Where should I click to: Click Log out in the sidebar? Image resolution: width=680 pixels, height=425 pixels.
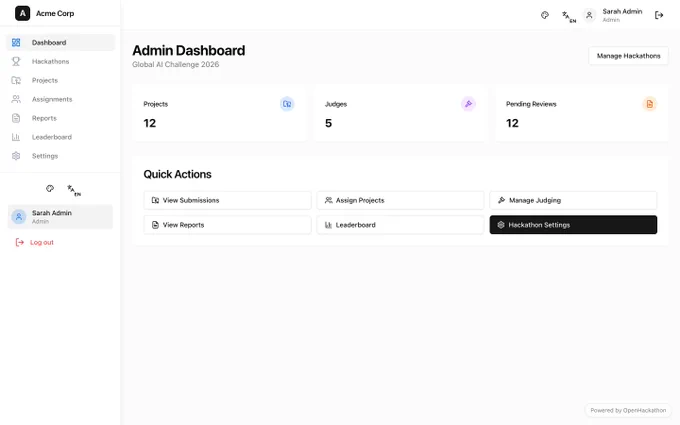click(x=35, y=242)
